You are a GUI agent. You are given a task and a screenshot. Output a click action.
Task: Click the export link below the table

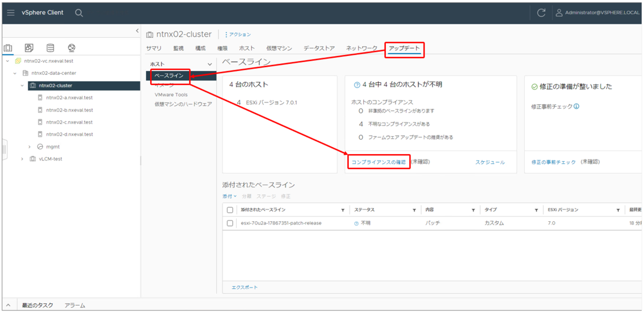pyautogui.click(x=244, y=287)
